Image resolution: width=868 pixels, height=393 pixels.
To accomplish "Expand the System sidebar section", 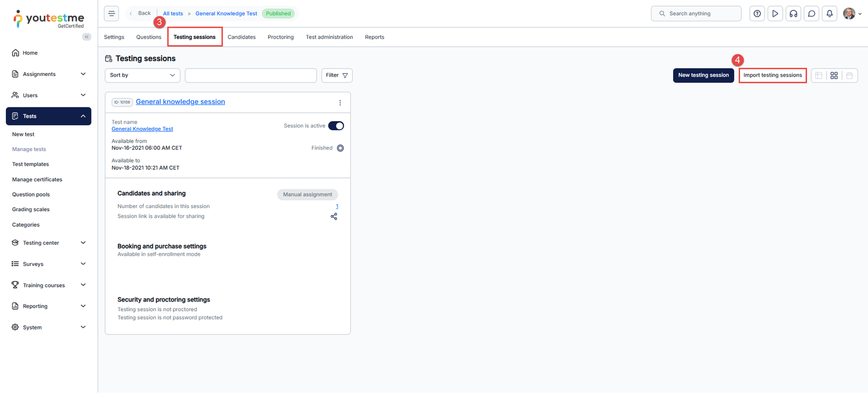I will coord(48,327).
